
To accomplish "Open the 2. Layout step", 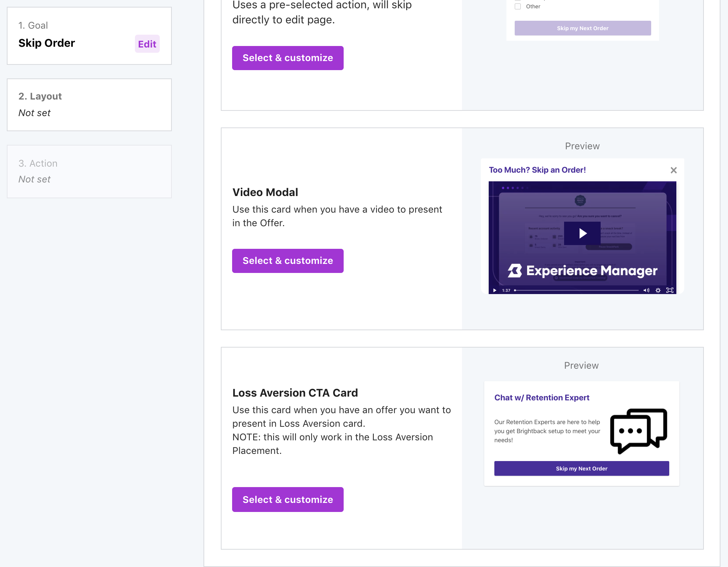I will coord(89,105).
